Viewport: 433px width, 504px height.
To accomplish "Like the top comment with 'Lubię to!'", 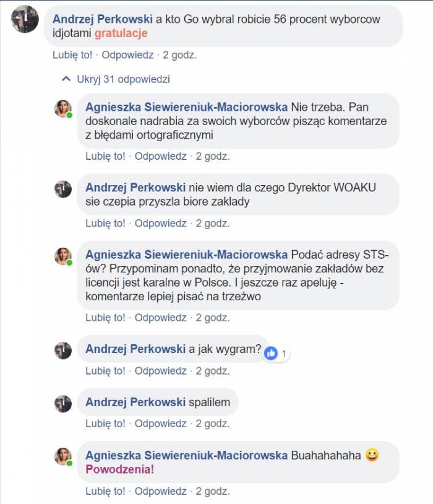I will tap(72, 55).
